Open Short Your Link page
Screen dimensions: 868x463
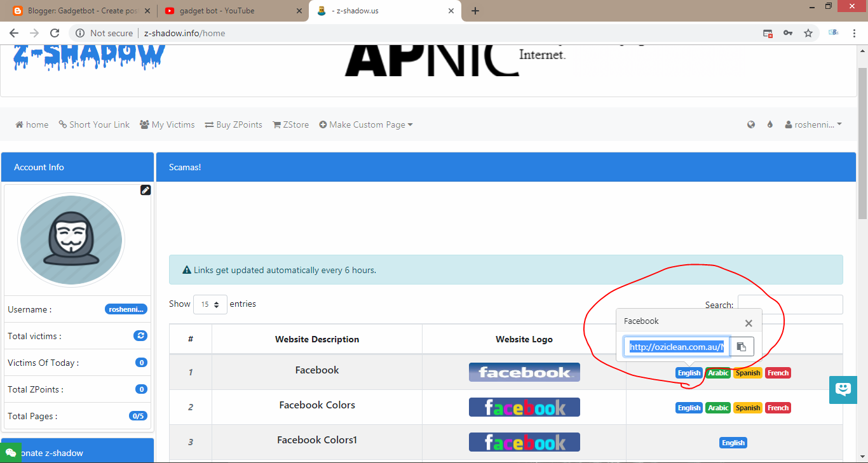[x=94, y=124]
